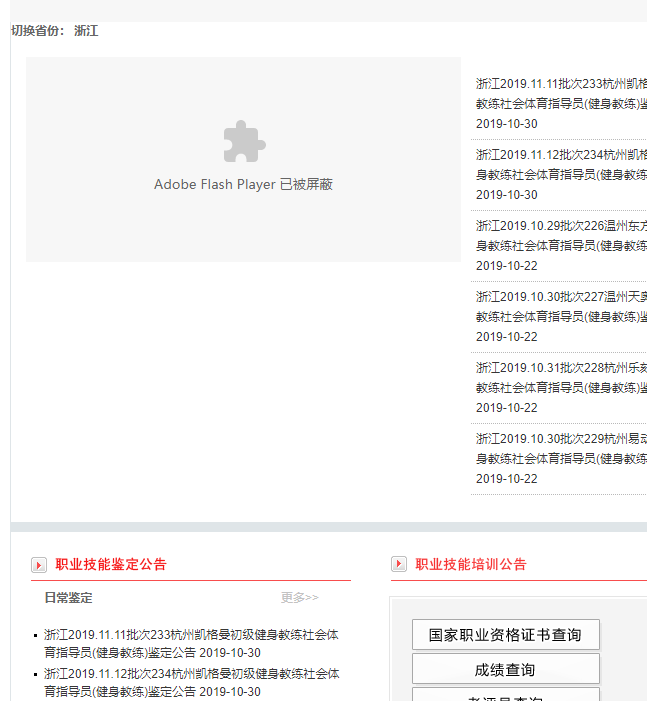Open 批次234 bullet item under 日常鉴定

pos(191,683)
